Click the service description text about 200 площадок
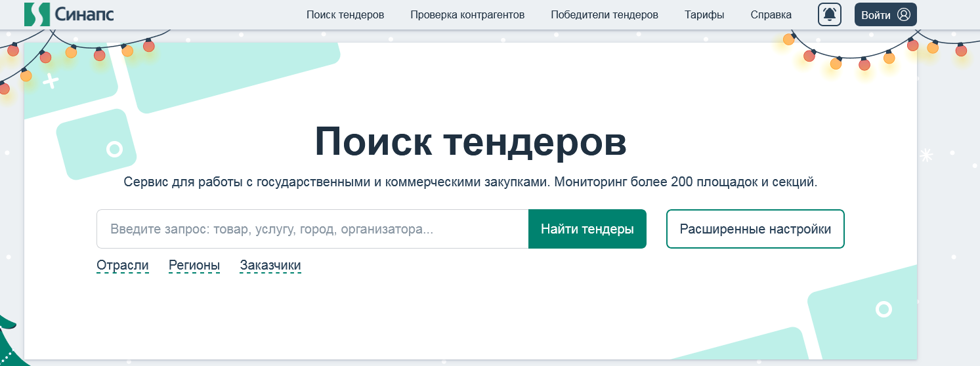This screenshot has height=366, width=980. pos(471,182)
